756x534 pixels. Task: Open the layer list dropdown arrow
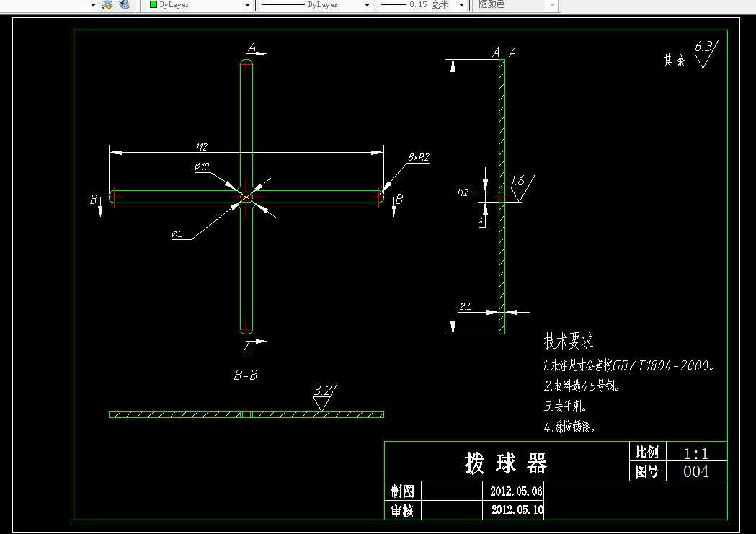(x=93, y=5)
